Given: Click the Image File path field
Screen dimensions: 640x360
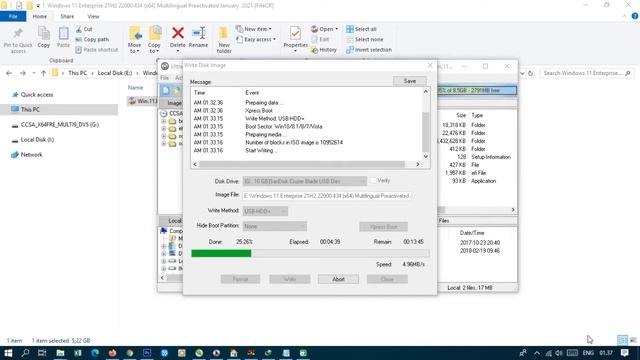Looking at the screenshot, I should [327, 196].
